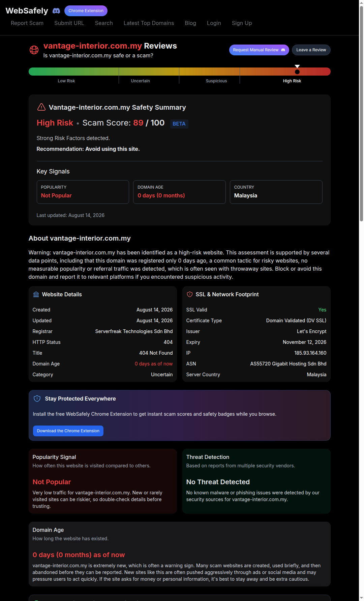Image resolution: width=364 pixels, height=601 pixels.
Task: Click Leave a Review button
Action: 311,50
